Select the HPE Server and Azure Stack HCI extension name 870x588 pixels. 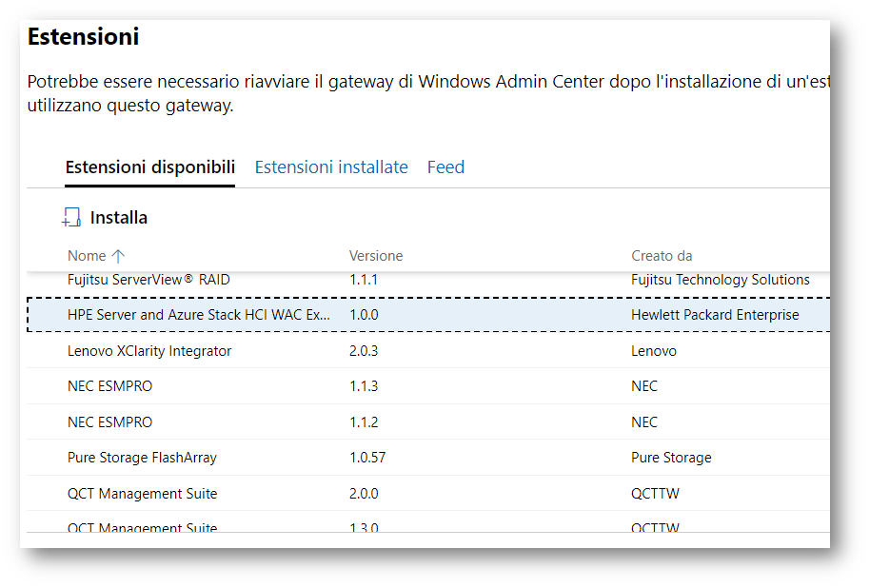tap(199, 315)
